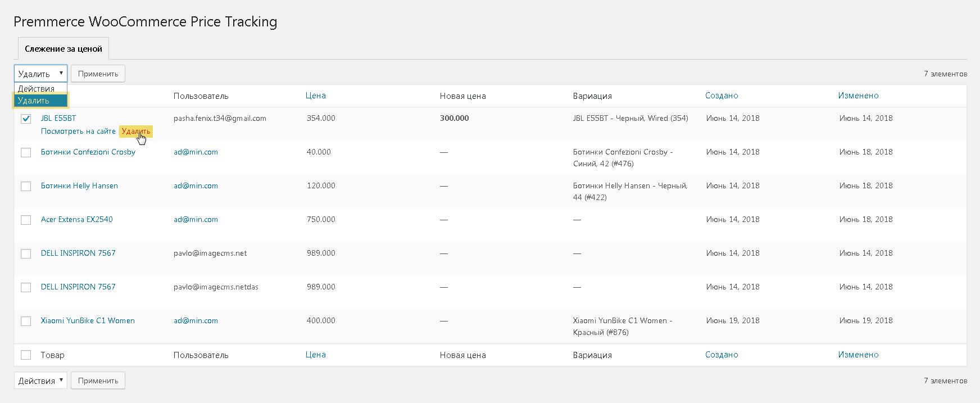
Task: Select the Xiaomi YunBike C1 Women checkbox
Action: click(x=26, y=321)
